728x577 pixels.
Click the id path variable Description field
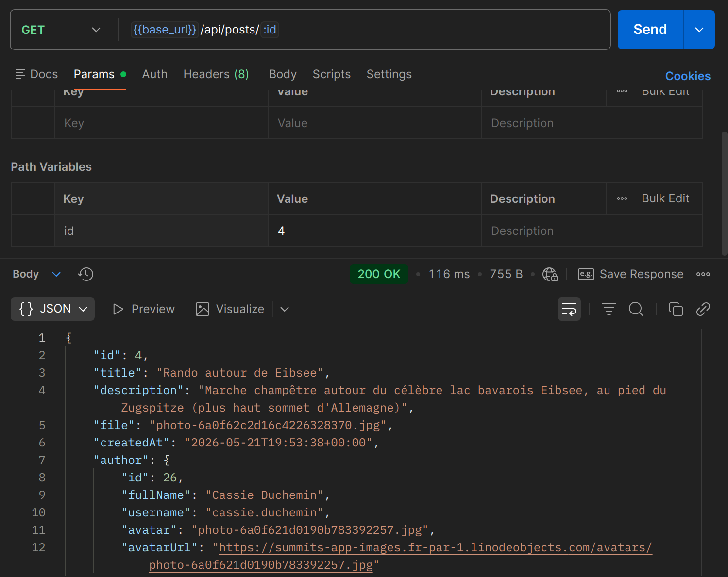pos(592,231)
